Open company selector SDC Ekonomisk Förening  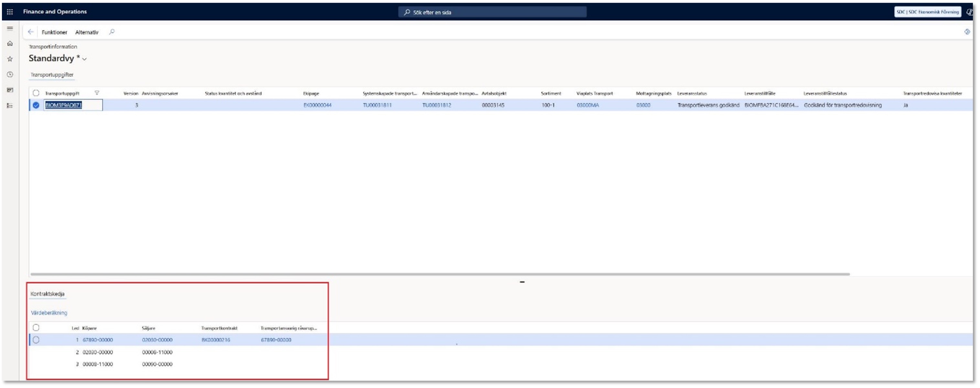click(928, 12)
